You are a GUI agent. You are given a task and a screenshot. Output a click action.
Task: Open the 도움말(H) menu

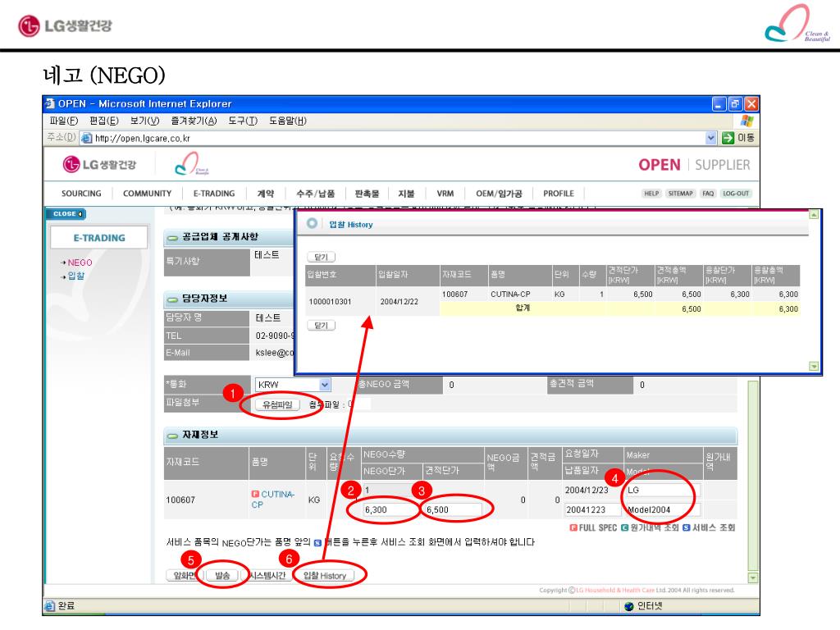pos(288,121)
